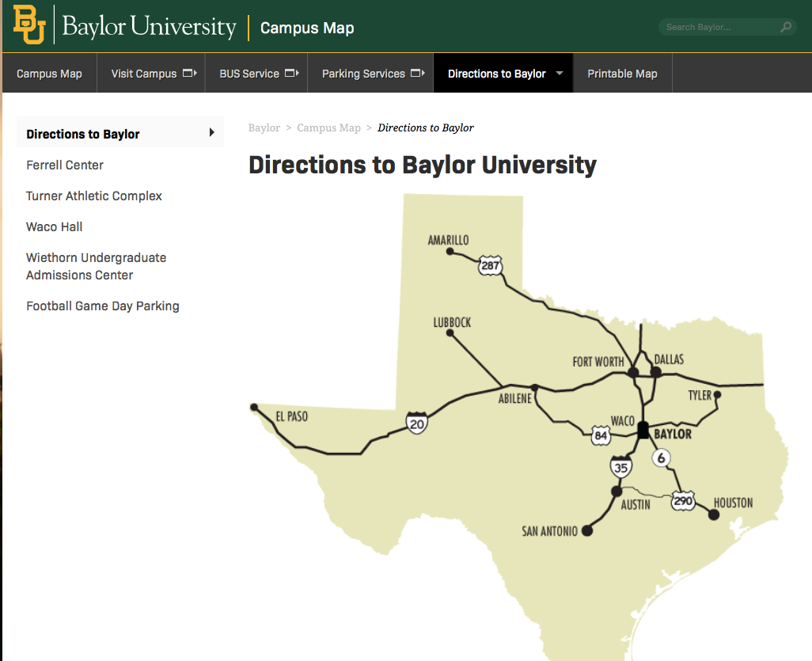
Task: Click the Visit Campus external-link icon
Action: click(x=189, y=73)
